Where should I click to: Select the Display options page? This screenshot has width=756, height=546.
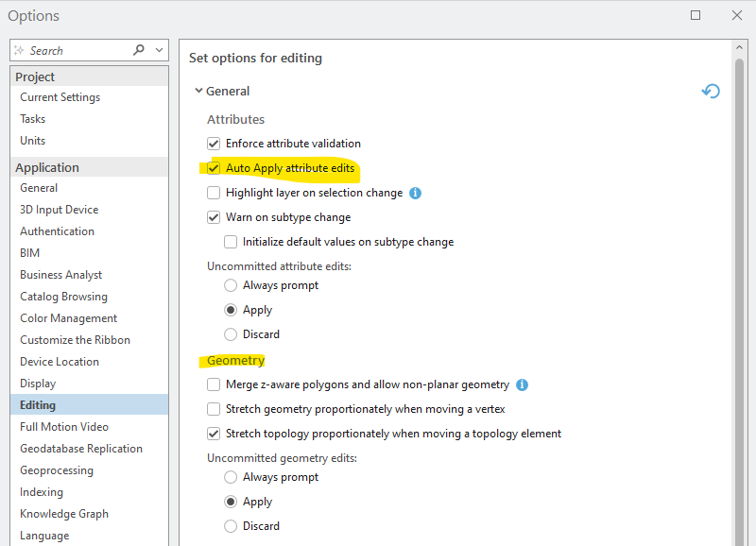click(38, 384)
